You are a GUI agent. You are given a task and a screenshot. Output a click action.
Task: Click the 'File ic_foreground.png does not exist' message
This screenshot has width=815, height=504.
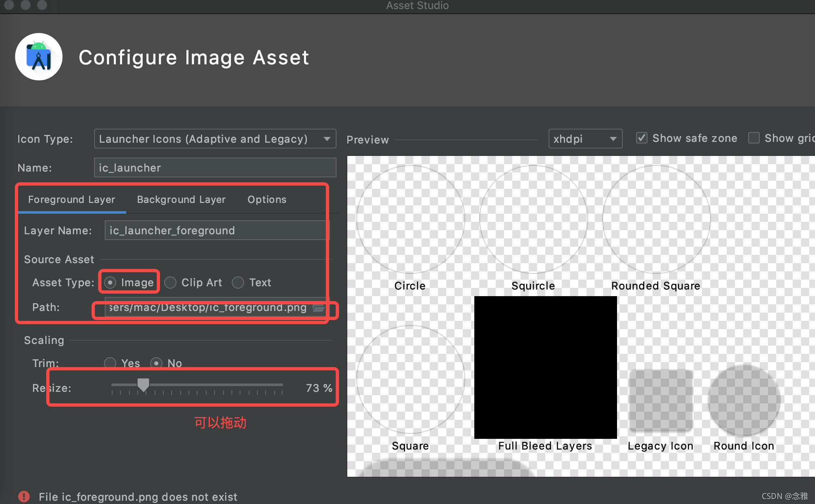point(138,497)
